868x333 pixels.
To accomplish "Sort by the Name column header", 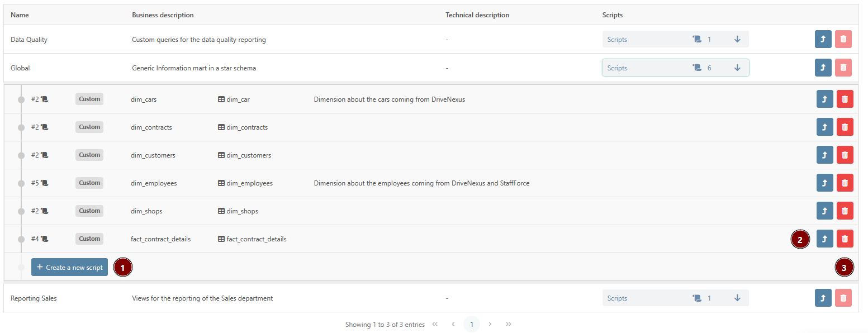I will coord(20,15).
